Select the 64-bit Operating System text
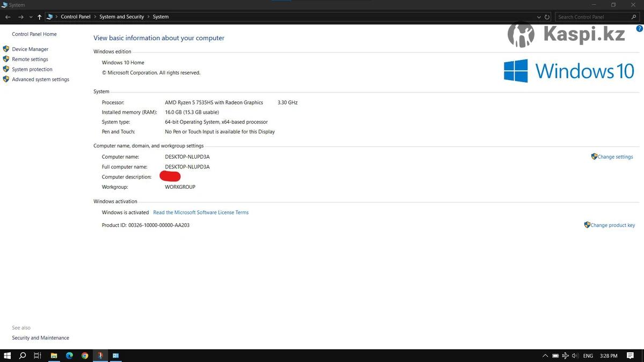This screenshot has height=362, width=644. (216, 122)
